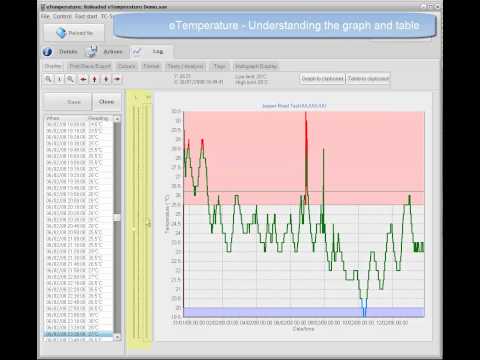Open the File menu

click(45, 16)
